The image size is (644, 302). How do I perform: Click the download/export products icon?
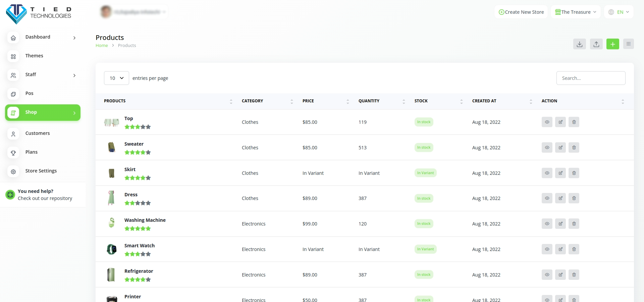pos(579,44)
